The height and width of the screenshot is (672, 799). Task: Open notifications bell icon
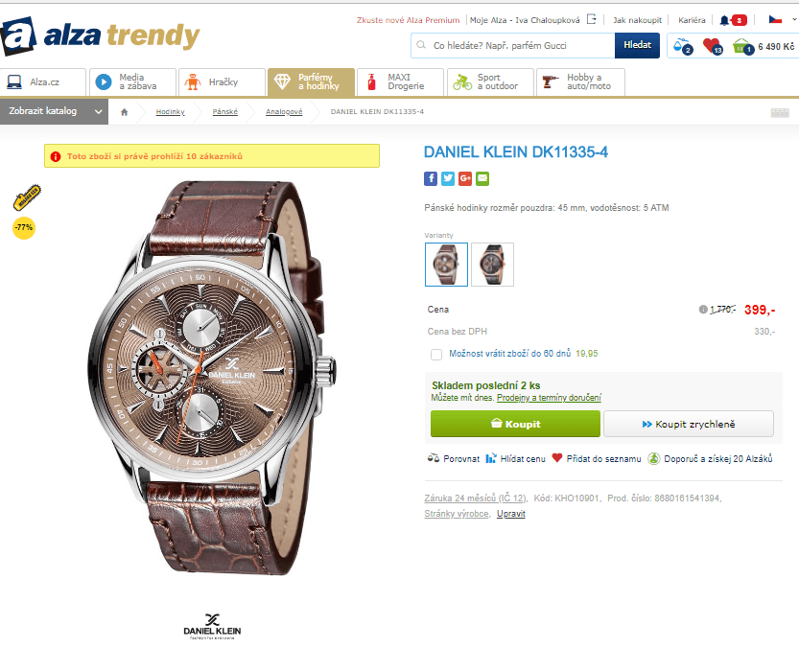[x=724, y=20]
